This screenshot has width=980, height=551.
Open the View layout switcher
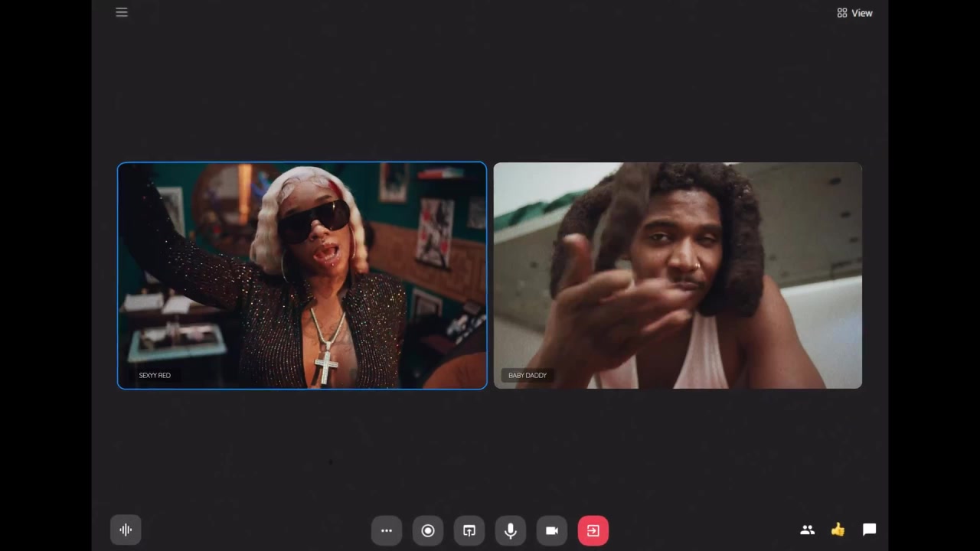click(854, 13)
